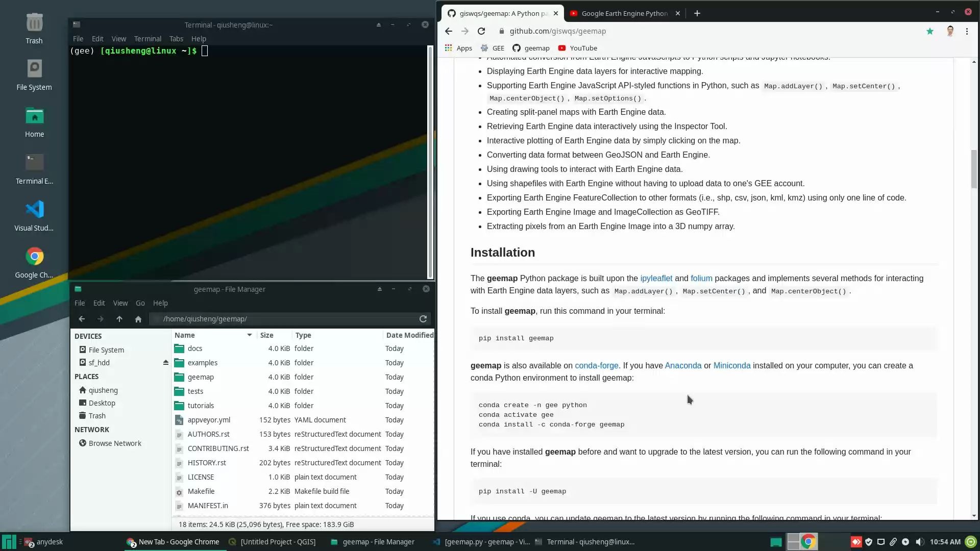Image resolution: width=980 pixels, height=551 pixels.
Task: Reload the File Manager folder view
Action: pos(423,319)
